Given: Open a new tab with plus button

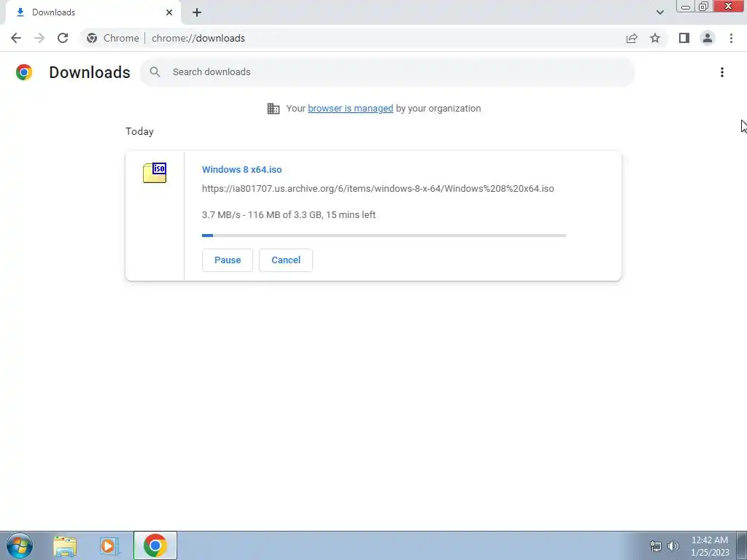Looking at the screenshot, I should [x=197, y=12].
